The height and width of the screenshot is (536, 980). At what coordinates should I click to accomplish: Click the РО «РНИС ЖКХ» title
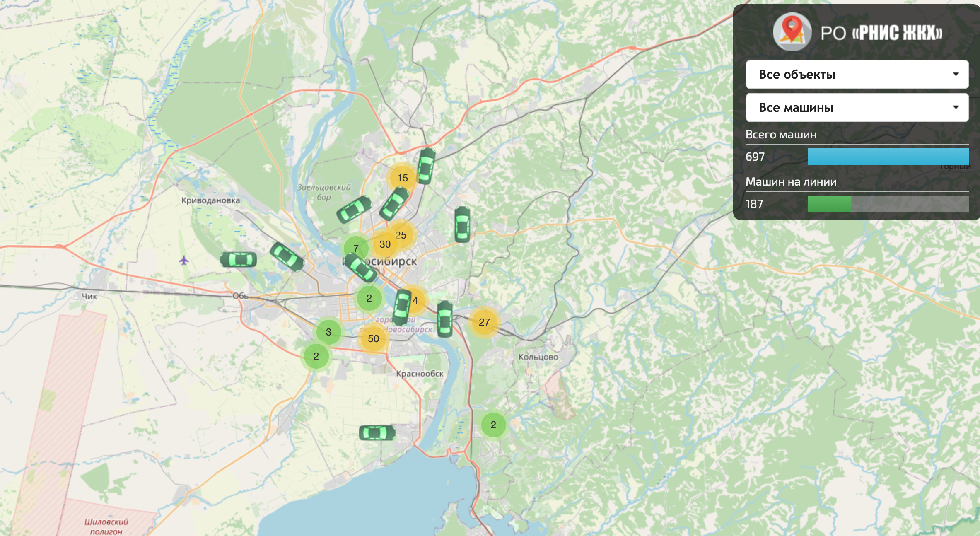pyautogui.click(x=881, y=33)
